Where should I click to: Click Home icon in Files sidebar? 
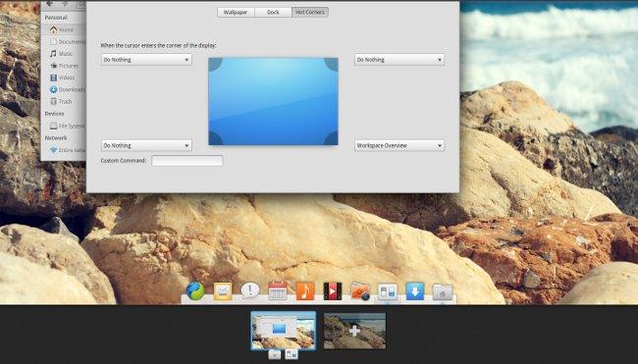pos(54,29)
